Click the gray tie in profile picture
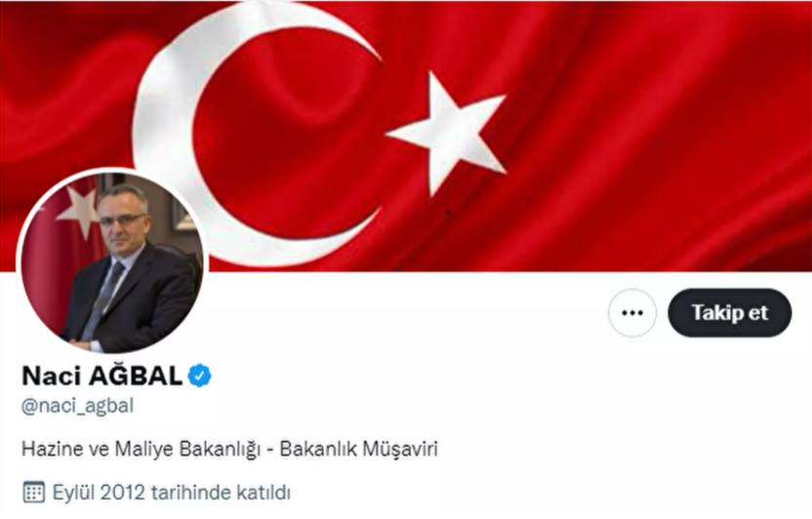 (x=102, y=301)
